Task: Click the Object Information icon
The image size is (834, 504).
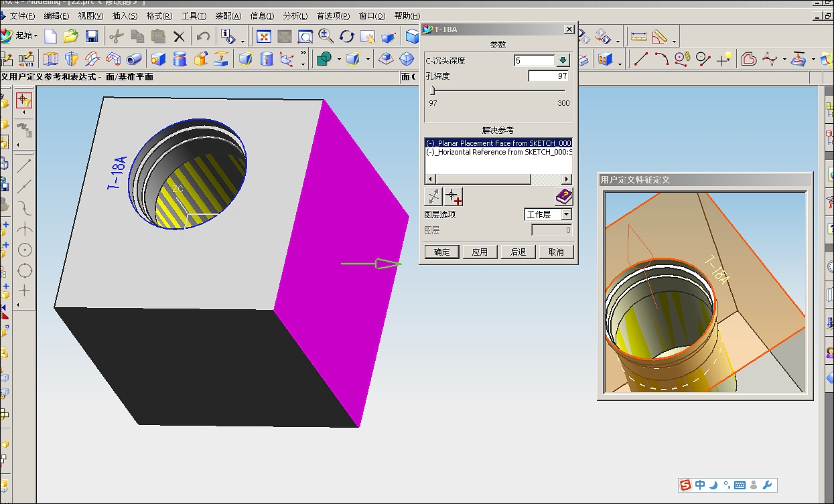Action: coord(227,36)
